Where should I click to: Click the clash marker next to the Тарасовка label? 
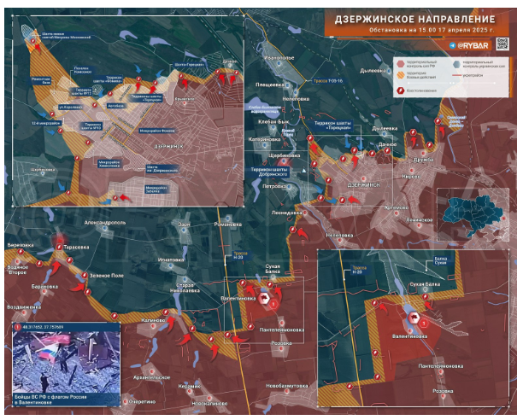[x=59, y=247]
